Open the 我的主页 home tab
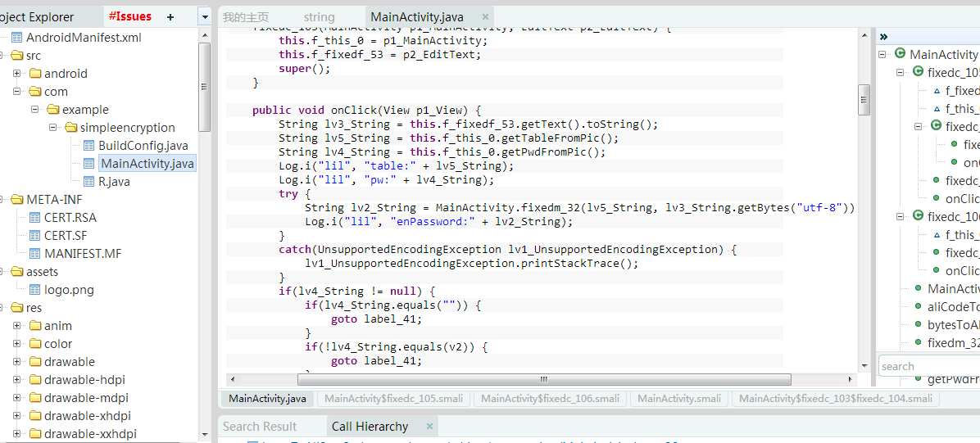This screenshot has height=443, width=980. 246,17
